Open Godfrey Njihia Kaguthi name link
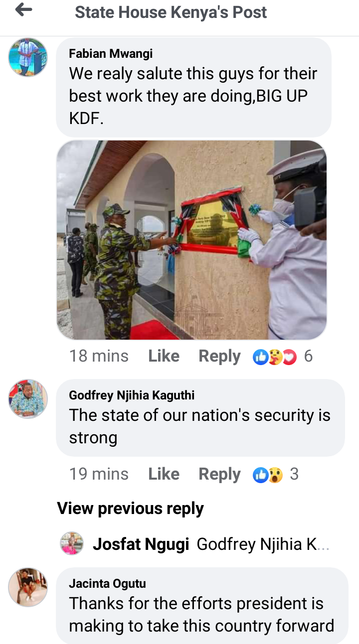This screenshot has height=644, width=359. pyautogui.click(x=132, y=395)
